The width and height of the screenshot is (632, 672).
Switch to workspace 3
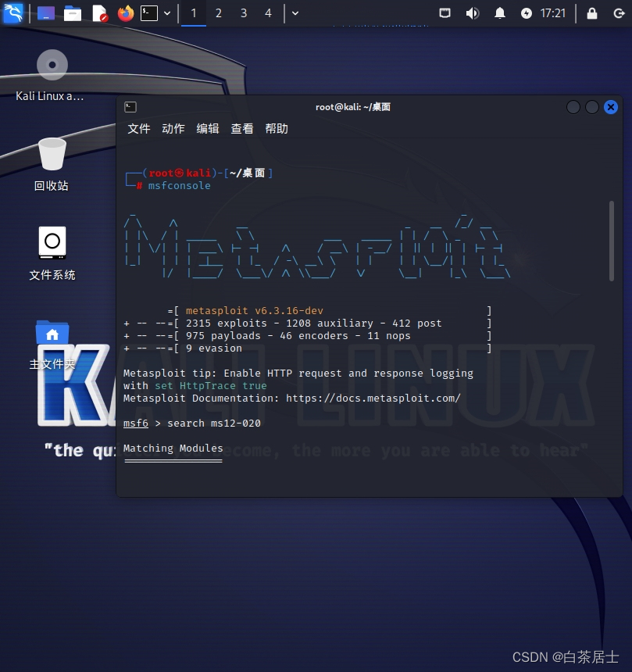[x=244, y=13]
